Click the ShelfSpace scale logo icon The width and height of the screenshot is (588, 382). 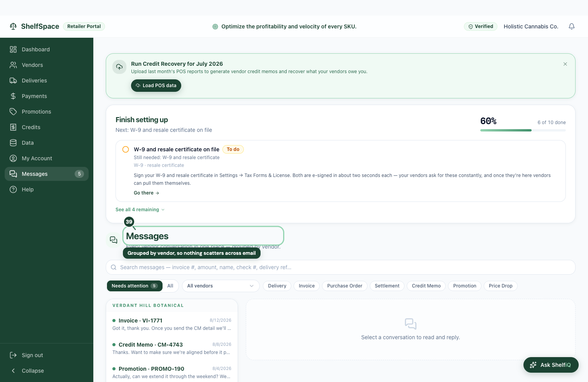pos(13,26)
